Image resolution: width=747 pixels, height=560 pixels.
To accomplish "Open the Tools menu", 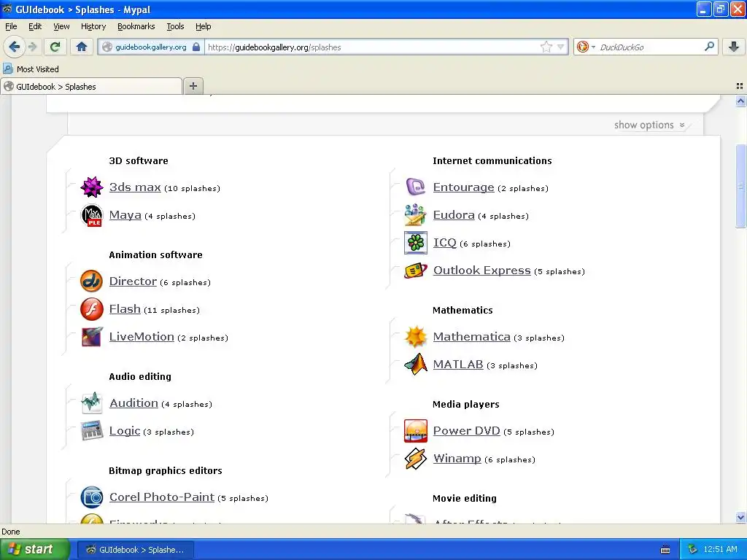I will tap(175, 26).
